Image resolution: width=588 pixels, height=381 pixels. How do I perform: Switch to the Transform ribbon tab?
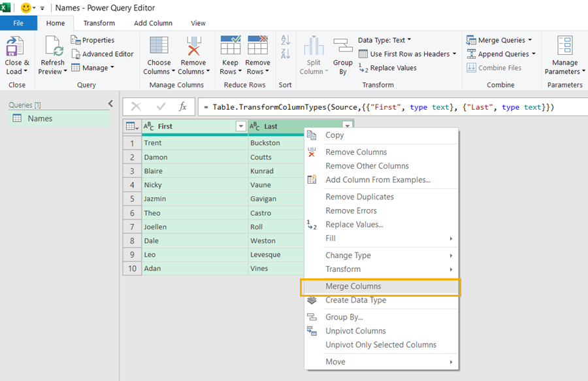pos(99,24)
